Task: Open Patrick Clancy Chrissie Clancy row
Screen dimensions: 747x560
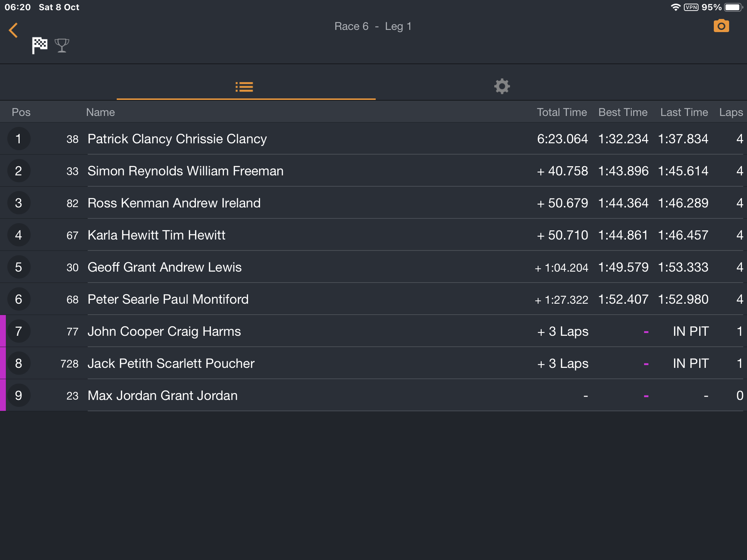Action: click(373, 139)
